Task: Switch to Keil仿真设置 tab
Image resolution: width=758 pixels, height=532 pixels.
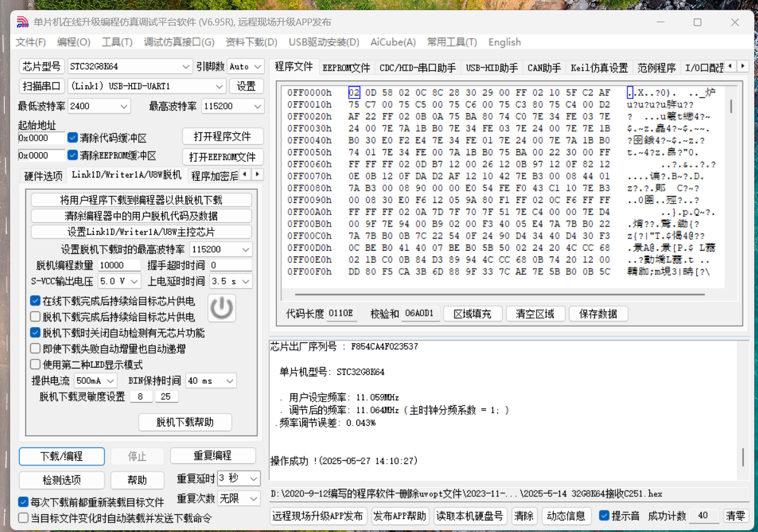Action: [x=600, y=67]
